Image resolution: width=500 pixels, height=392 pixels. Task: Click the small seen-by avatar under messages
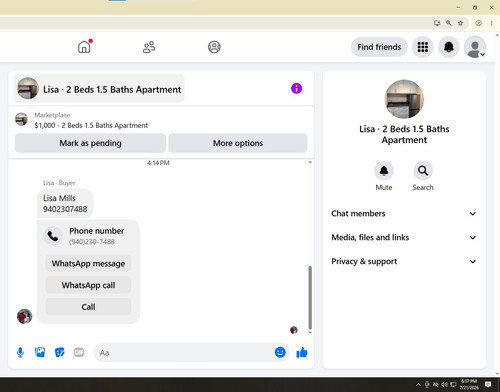click(x=294, y=330)
